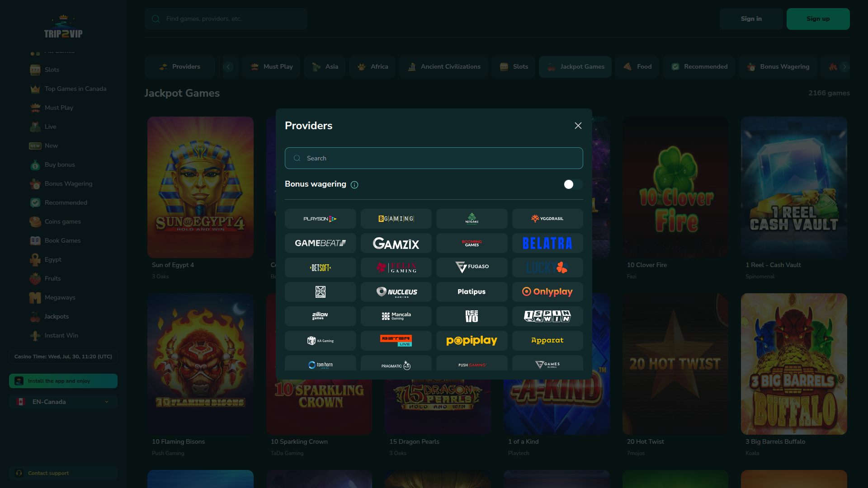
Task: Switch to the Must Play tab
Action: tap(271, 66)
